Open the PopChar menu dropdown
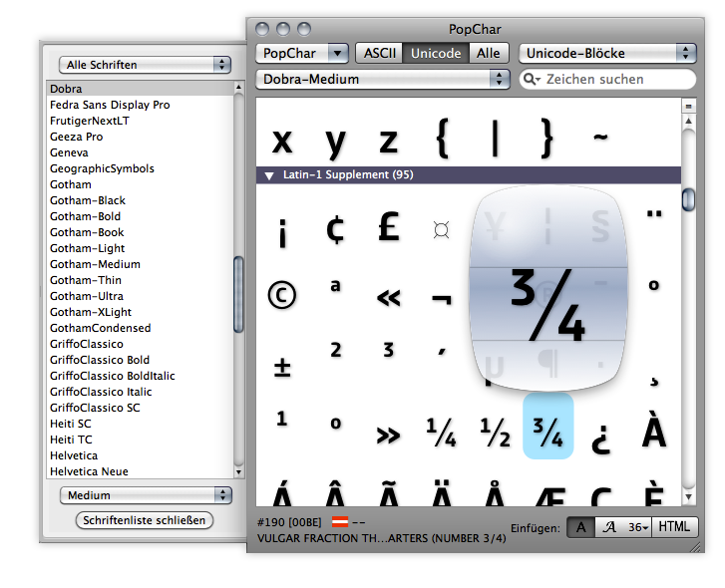This screenshot has width=725, height=588. pyautogui.click(x=302, y=53)
